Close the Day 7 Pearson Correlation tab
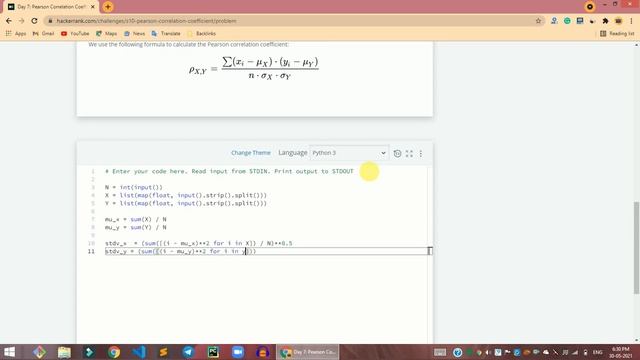Screen dimensions: 640x360 (x=93, y=7)
